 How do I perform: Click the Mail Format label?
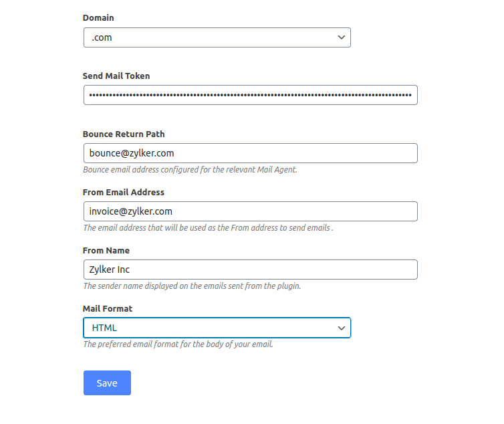point(108,308)
